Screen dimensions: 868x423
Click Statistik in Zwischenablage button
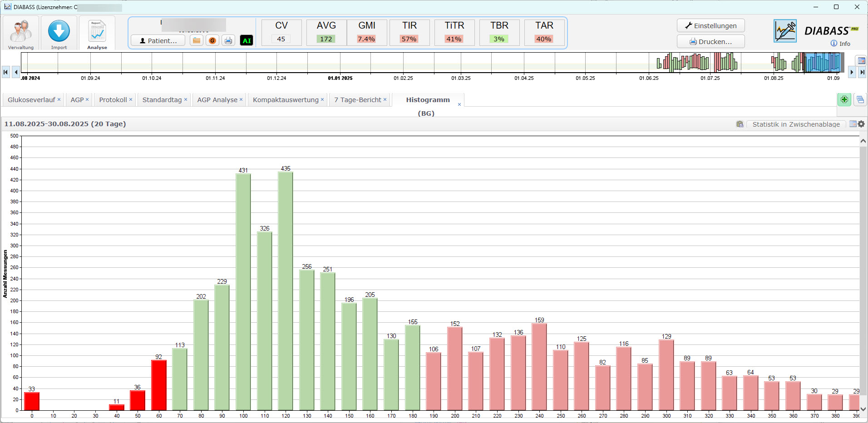(x=795, y=124)
